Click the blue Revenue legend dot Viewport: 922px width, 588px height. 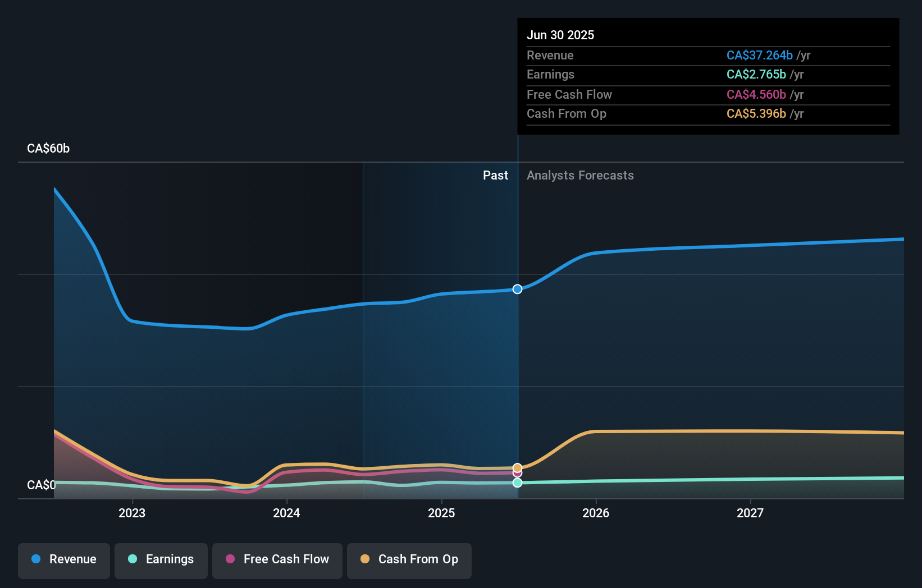pyautogui.click(x=36, y=559)
